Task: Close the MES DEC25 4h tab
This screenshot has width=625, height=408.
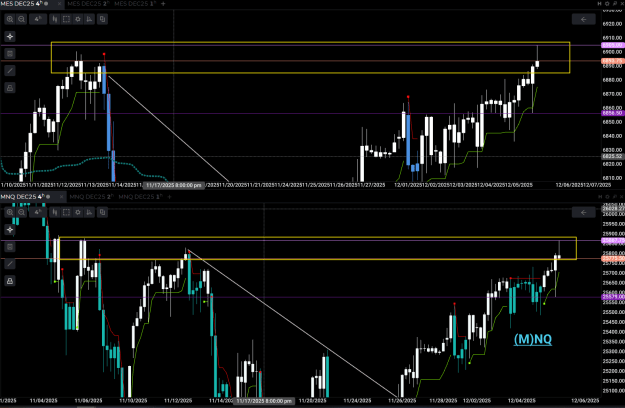Action: [59, 4]
